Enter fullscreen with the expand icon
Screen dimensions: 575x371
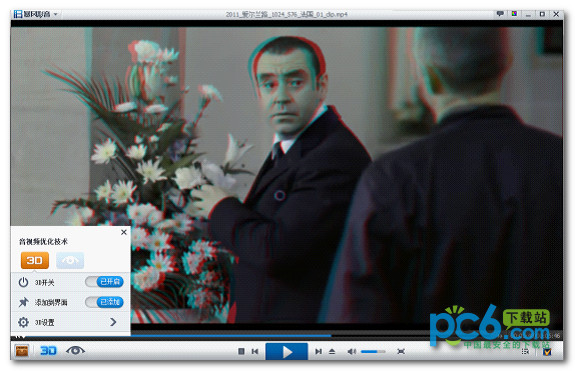click(x=401, y=352)
